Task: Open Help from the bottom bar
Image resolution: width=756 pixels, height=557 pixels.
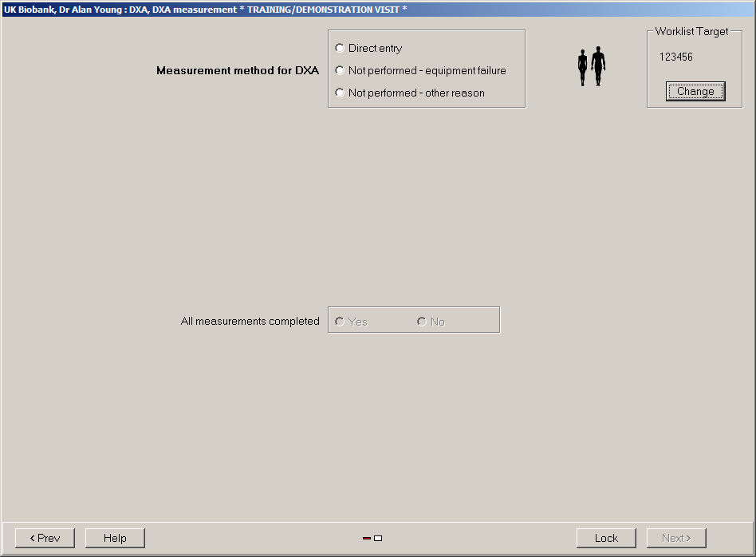Action: (x=115, y=538)
